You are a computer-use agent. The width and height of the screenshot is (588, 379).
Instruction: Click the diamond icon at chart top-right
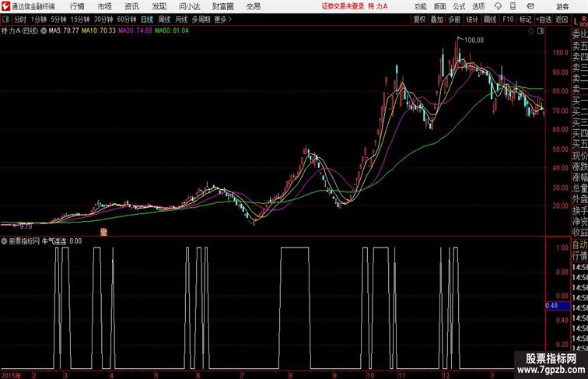pyautogui.click(x=531, y=31)
